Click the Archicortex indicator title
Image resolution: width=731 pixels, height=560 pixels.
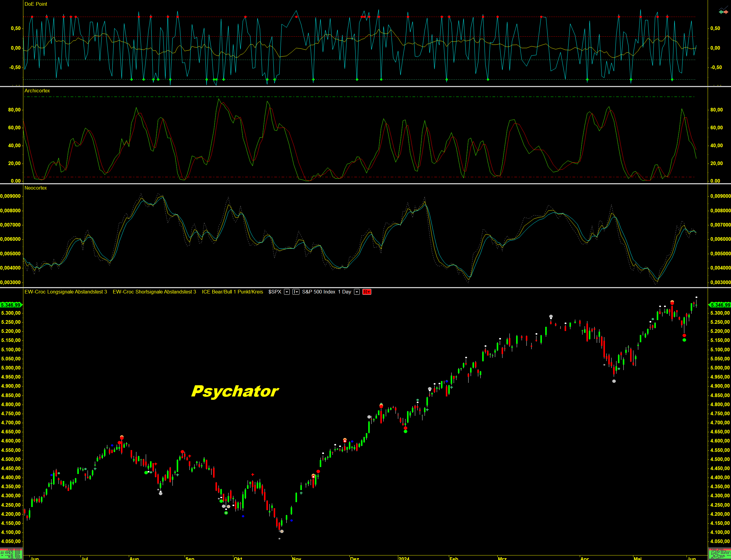(37, 91)
